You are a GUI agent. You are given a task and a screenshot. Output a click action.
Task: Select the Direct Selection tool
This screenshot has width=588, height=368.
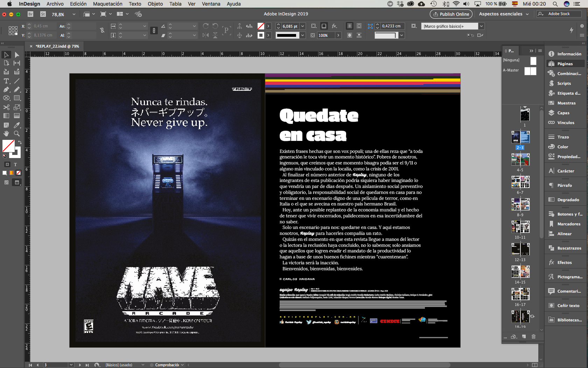(17, 55)
